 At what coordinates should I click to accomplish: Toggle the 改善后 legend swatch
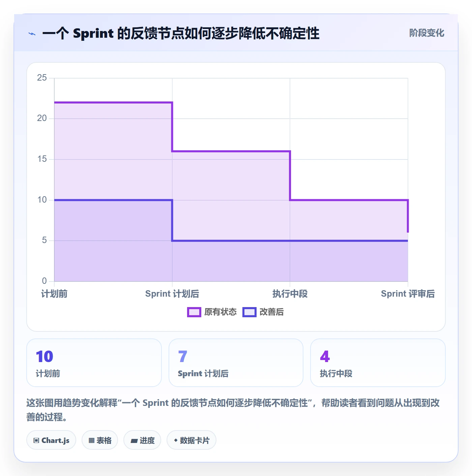[249, 312]
